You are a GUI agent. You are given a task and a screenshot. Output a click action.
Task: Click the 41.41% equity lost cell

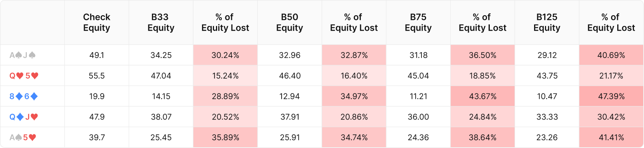[611, 137]
